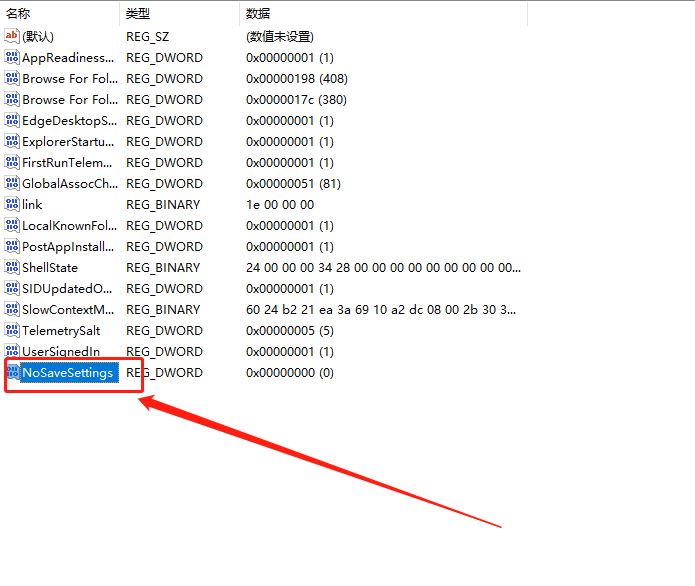This screenshot has height=586, width=695.
Task: Click the ShellState binary data starting 24 00
Action: (x=383, y=268)
